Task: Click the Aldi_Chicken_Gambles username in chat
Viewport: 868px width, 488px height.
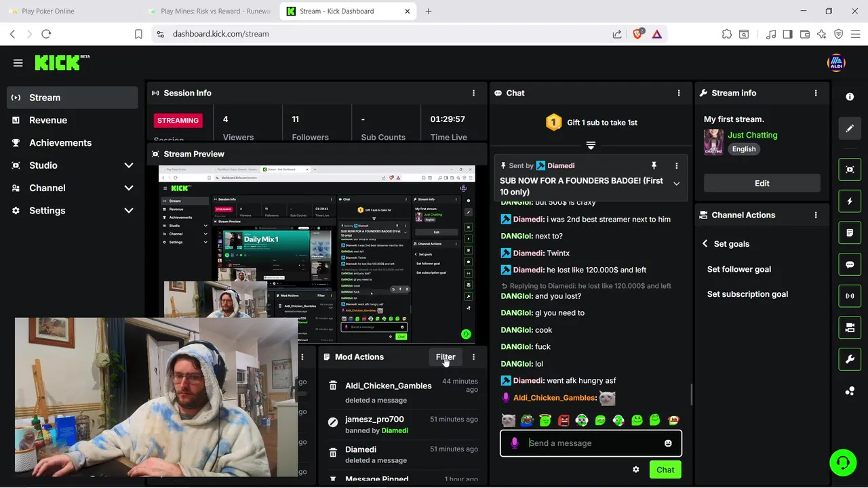Action: (554, 398)
